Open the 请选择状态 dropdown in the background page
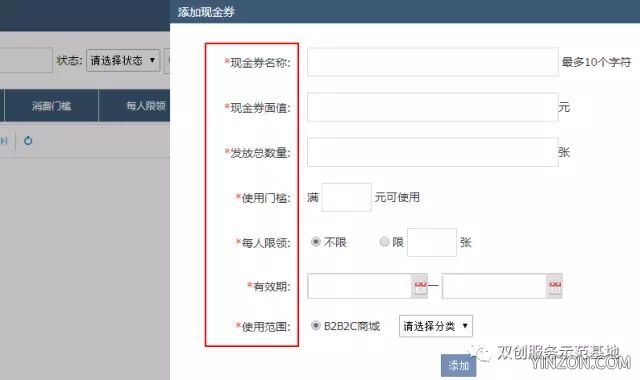 coord(123,60)
